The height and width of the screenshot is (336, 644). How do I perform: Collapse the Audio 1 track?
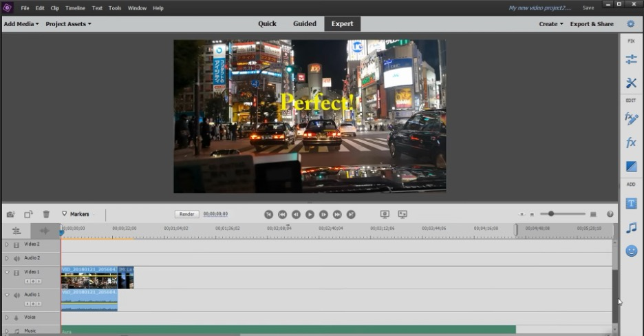(7, 295)
